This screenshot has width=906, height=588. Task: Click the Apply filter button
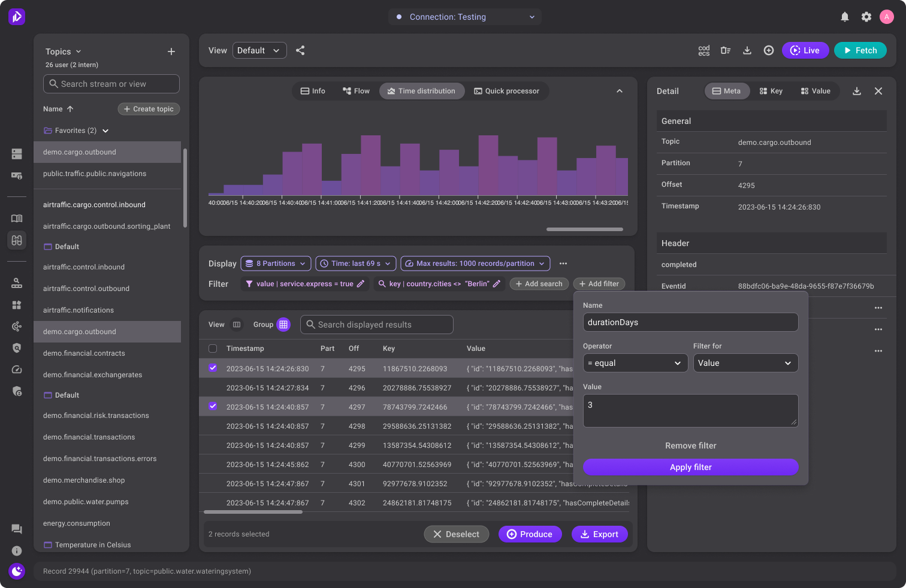690,467
